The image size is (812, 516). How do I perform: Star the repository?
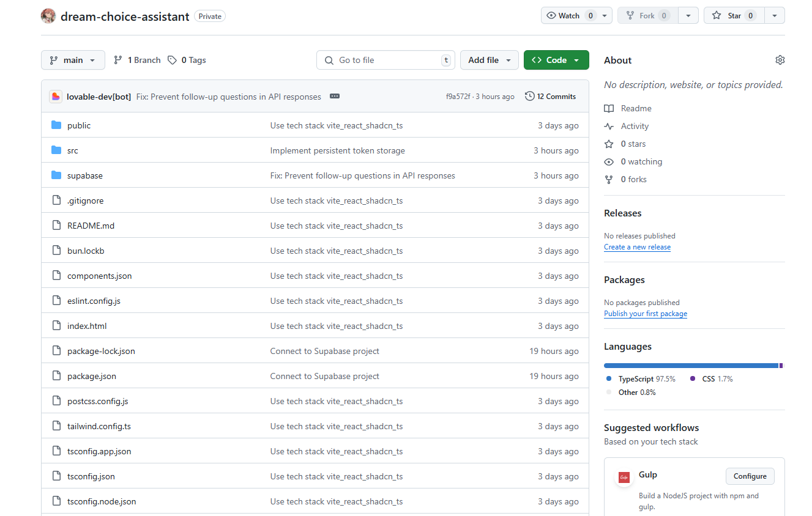coord(734,16)
